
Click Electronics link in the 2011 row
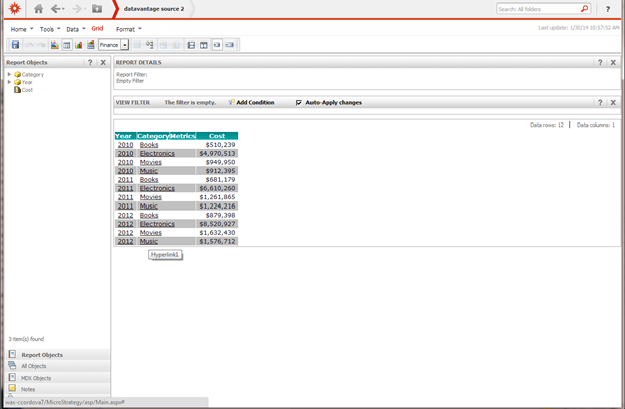pos(157,188)
